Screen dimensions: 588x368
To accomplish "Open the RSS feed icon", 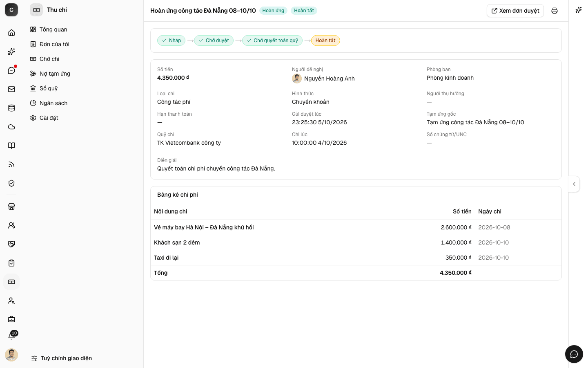I will coord(11,164).
